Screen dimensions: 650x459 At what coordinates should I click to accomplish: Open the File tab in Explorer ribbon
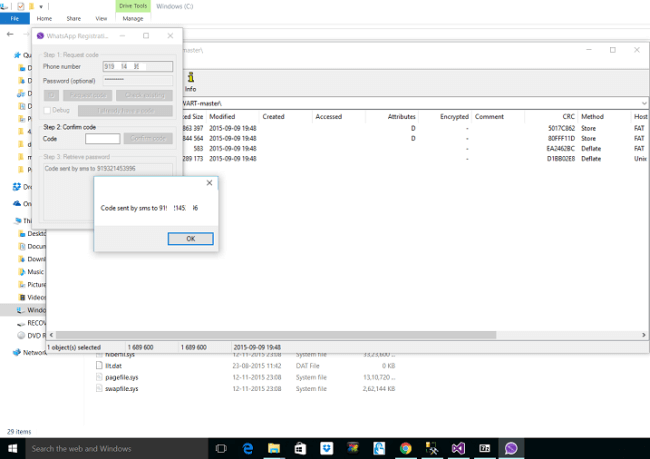click(15, 19)
